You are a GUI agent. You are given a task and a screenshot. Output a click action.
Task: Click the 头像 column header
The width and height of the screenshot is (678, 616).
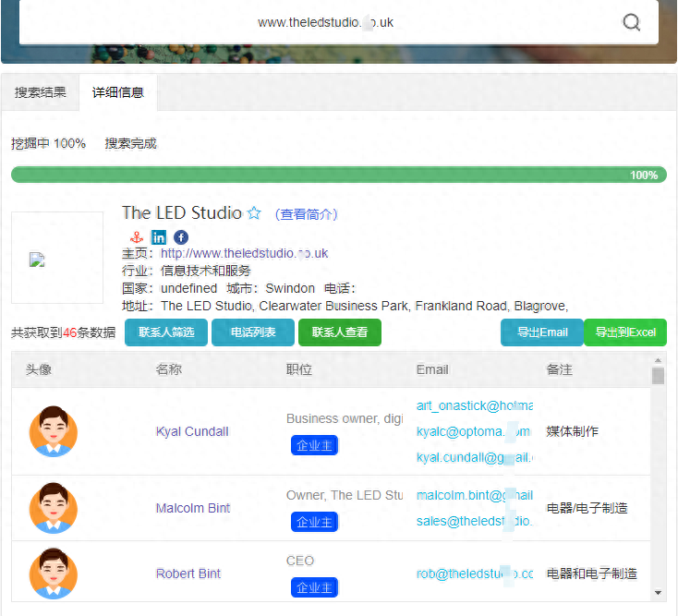point(39,369)
